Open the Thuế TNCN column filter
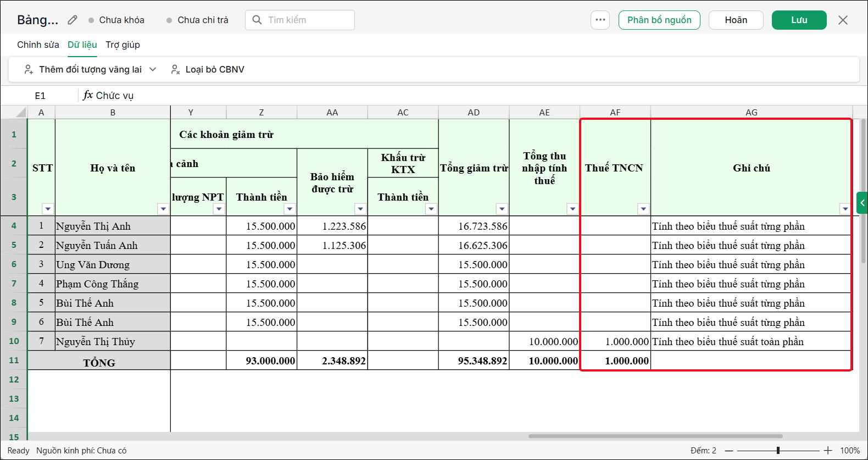 643,209
